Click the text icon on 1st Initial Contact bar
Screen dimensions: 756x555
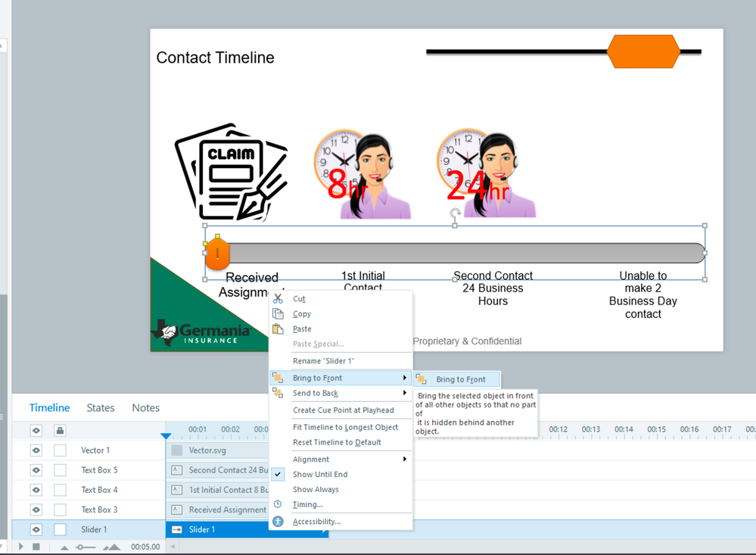tap(177, 490)
